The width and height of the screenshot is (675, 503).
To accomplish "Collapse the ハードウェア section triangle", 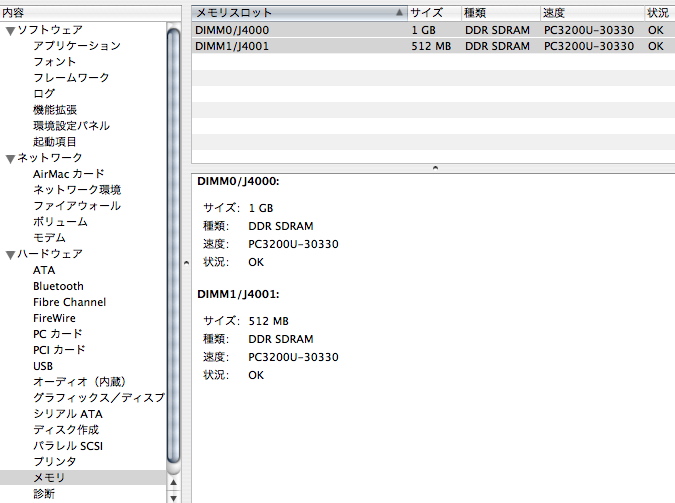I will pyautogui.click(x=10, y=255).
